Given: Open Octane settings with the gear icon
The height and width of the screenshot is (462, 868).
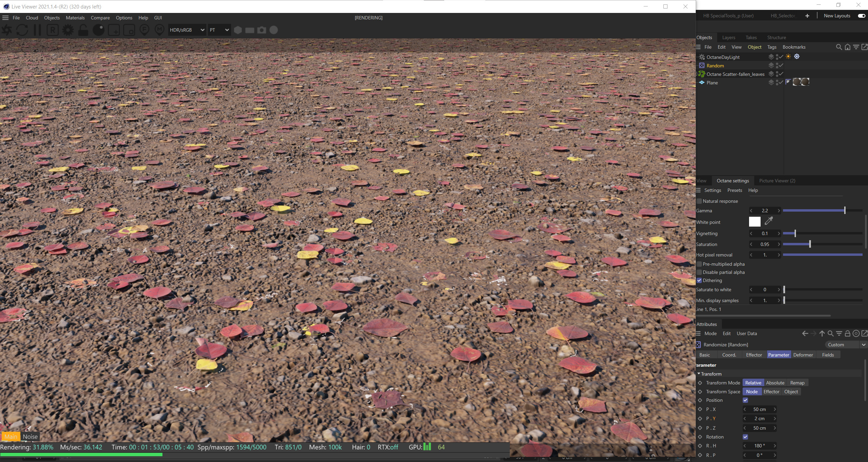Looking at the screenshot, I should pyautogui.click(x=68, y=30).
